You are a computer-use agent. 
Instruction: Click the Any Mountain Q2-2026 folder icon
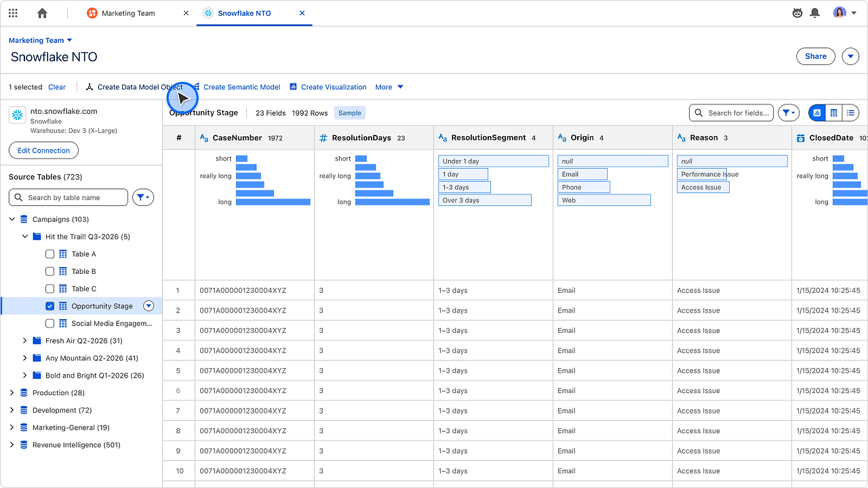(x=37, y=359)
